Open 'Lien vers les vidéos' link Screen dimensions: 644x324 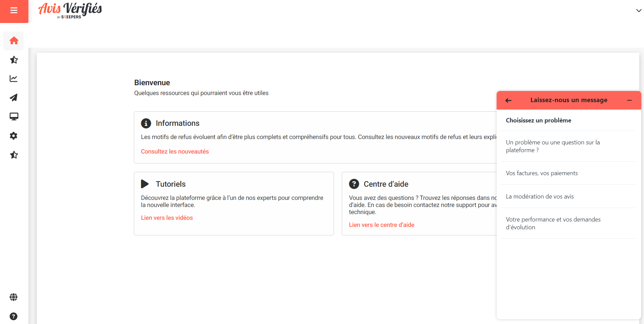tap(167, 218)
